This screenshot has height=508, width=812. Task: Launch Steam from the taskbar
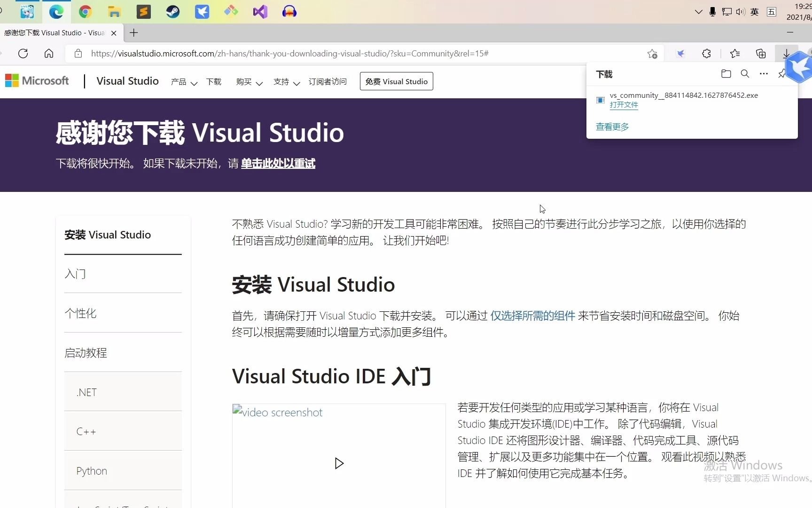click(172, 12)
